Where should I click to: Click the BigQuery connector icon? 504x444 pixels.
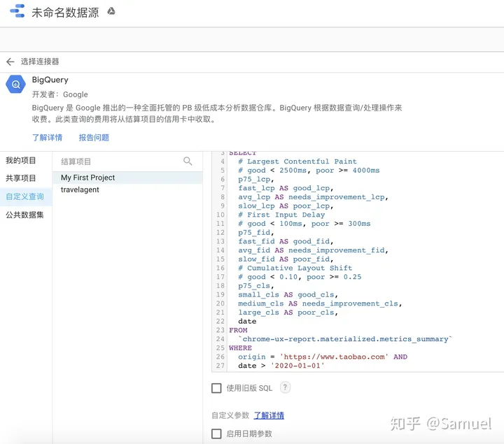click(15, 85)
